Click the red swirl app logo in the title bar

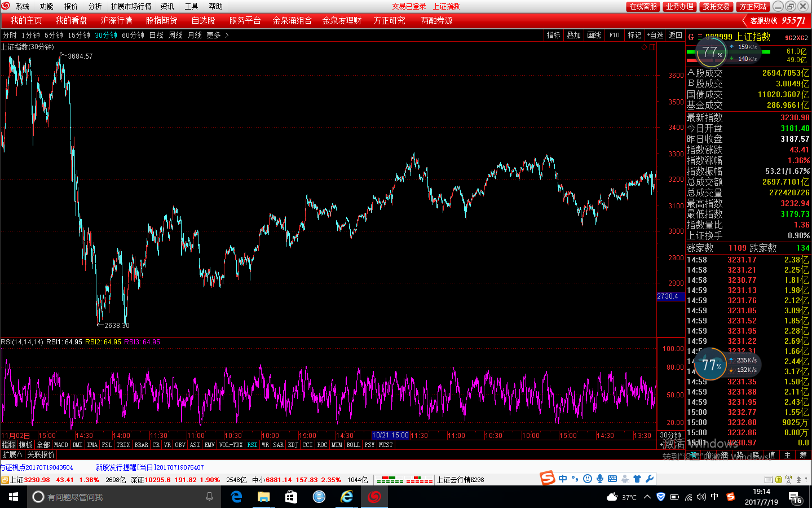coord(6,6)
